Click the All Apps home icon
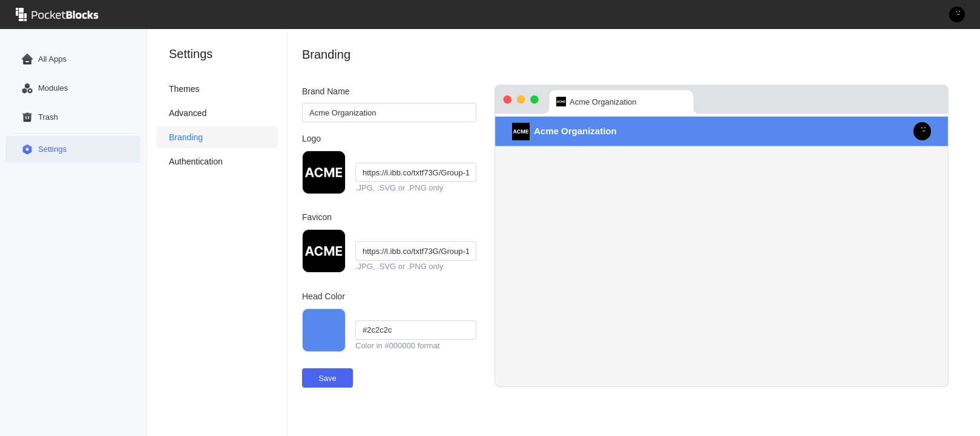Screen dimensions: 980x436 click(x=27, y=59)
